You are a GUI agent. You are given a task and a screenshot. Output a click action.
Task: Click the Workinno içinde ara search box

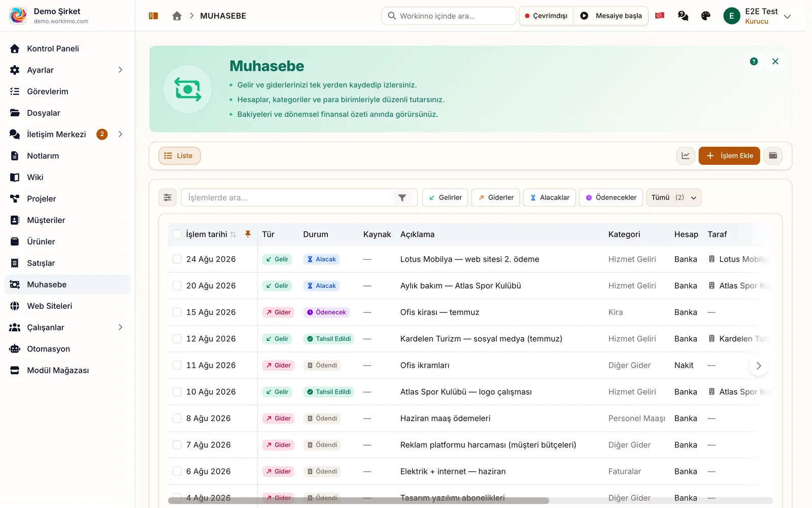(449, 16)
